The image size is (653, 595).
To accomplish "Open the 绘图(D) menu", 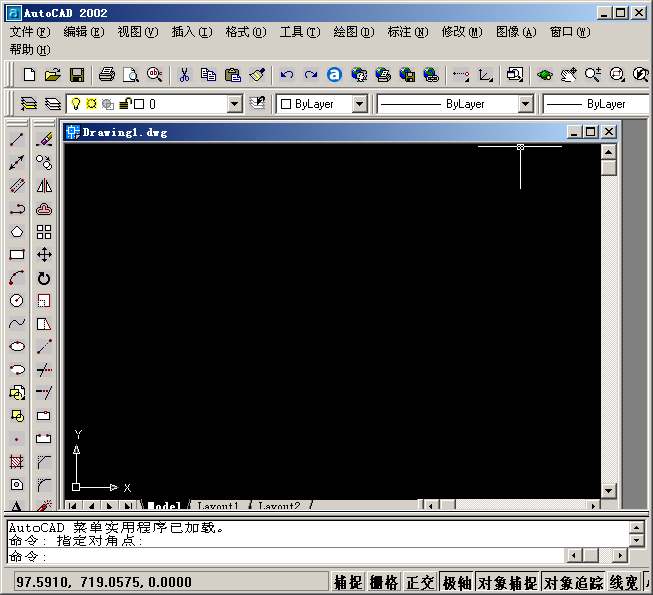I will point(354,32).
